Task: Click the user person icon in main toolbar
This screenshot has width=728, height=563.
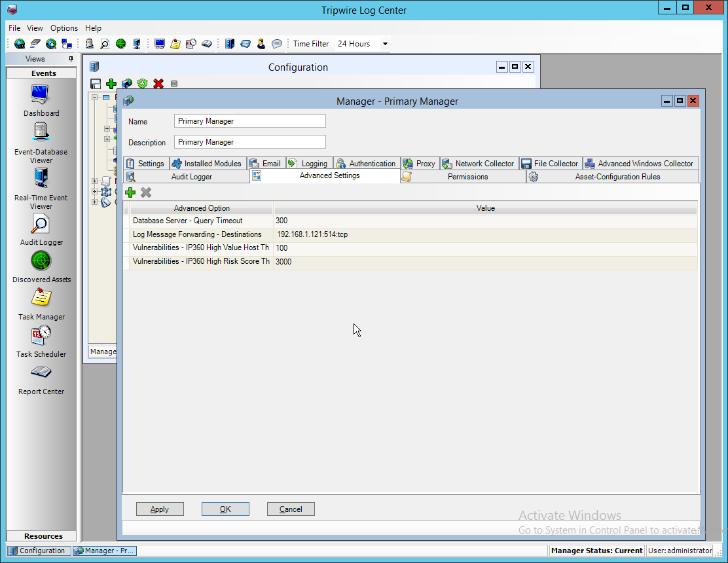Action: (261, 44)
